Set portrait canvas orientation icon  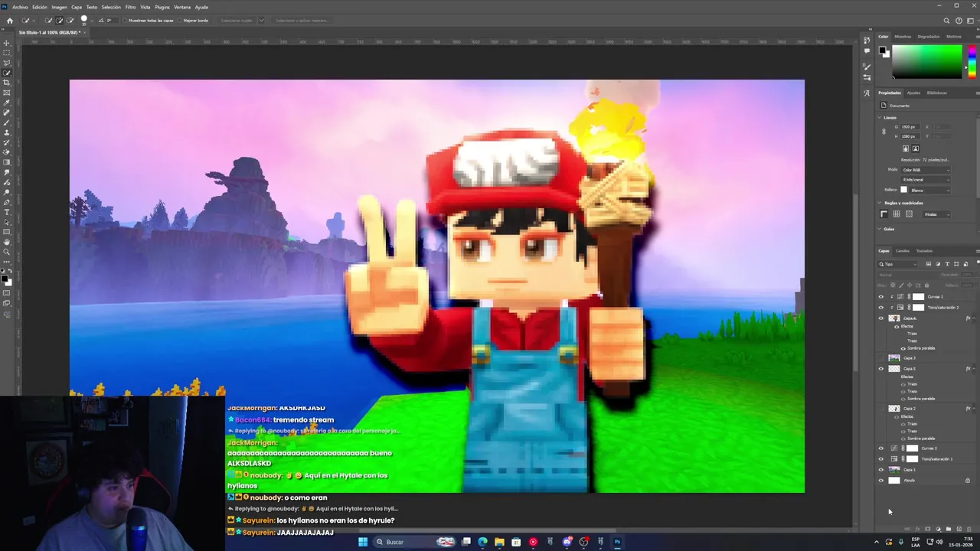[x=906, y=148]
